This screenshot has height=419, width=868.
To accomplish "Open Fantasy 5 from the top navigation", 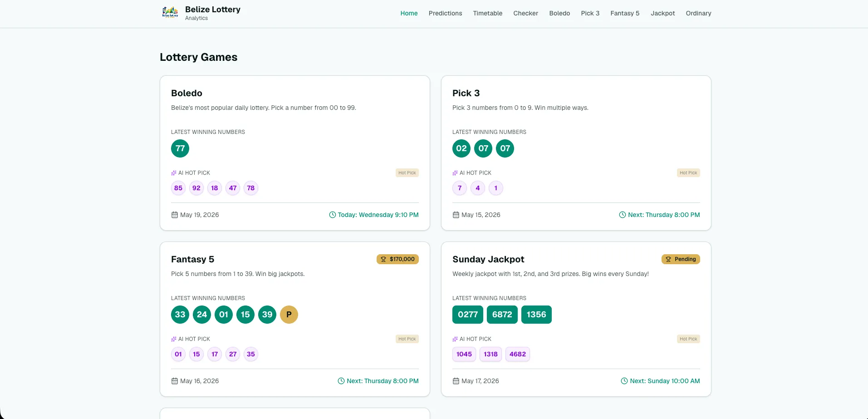I will click(625, 13).
